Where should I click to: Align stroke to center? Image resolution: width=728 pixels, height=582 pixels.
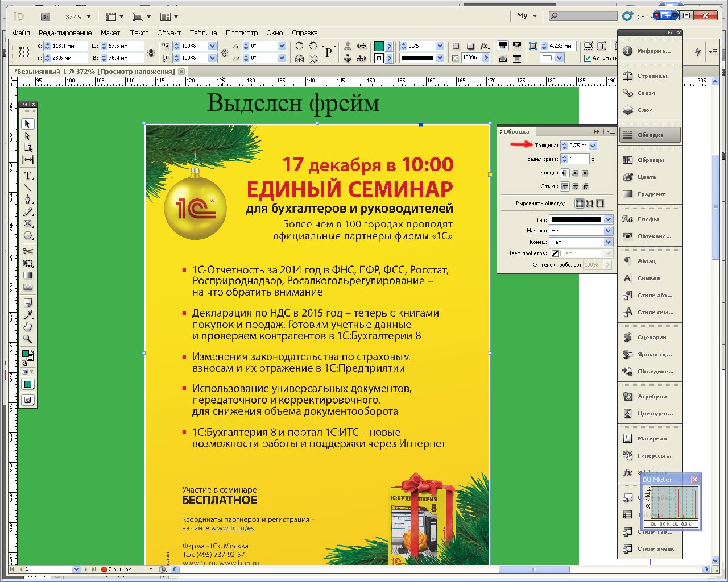point(580,203)
